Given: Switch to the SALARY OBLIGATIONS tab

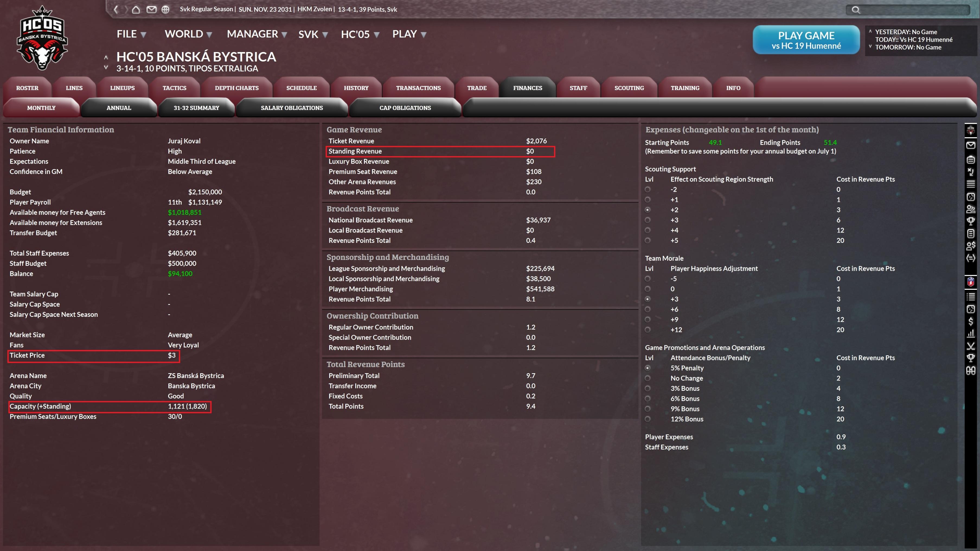Looking at the screenshot, I should (292, 108).
